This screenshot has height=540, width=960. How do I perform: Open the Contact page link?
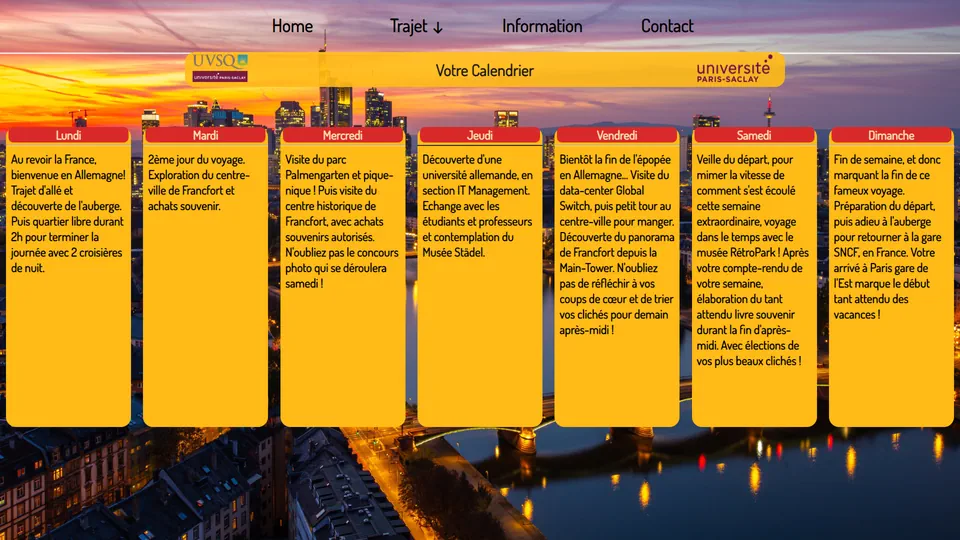[x=667, y=26]
